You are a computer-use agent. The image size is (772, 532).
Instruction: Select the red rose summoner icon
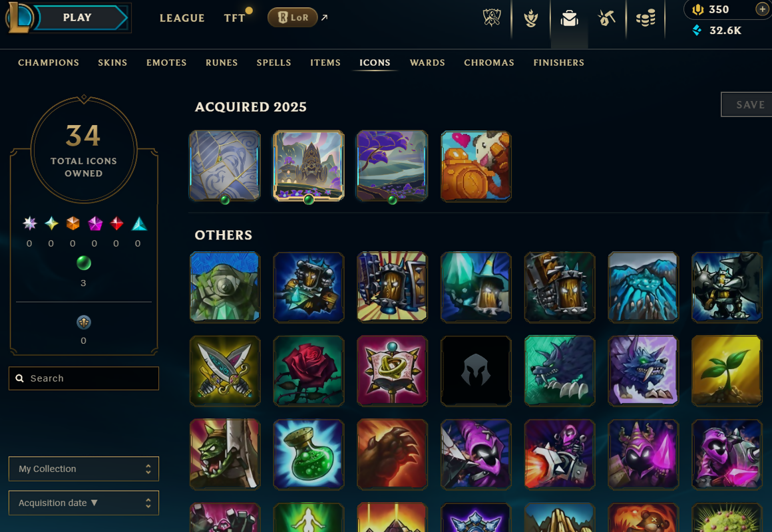(x=309, y=370)
